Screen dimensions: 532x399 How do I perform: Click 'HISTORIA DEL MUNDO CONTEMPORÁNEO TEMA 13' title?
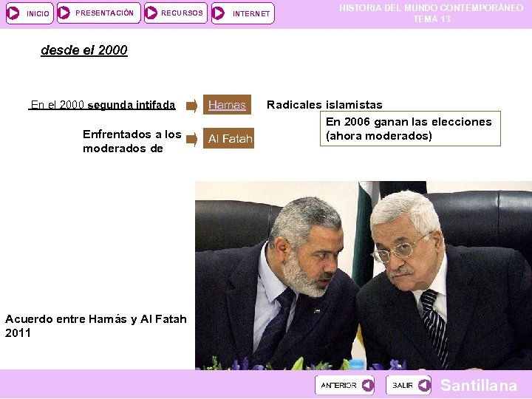click(x=432, y=13)
